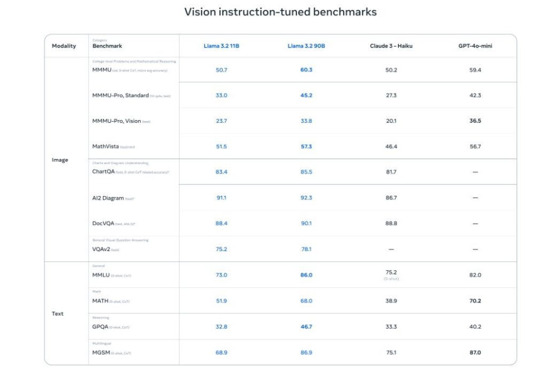This screenshot has width=547, height=392.
Task: Select the Text modality row label
Action: point(58,313)
